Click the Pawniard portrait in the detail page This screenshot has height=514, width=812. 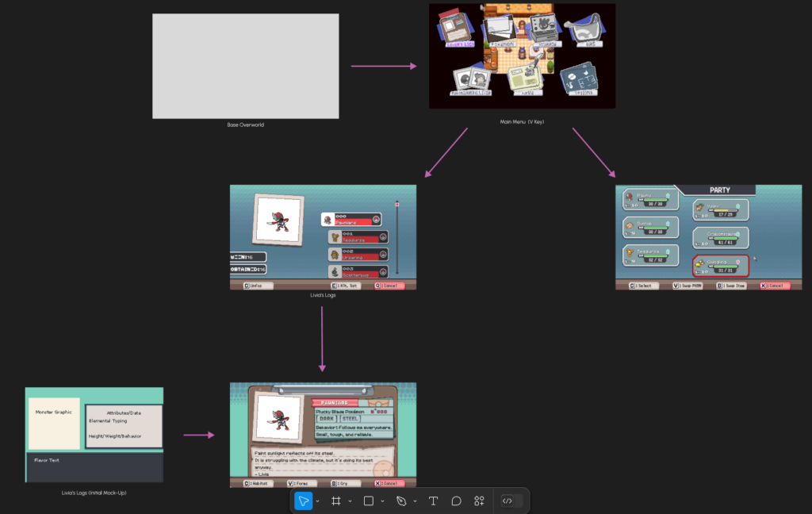(x=279, y=418)
